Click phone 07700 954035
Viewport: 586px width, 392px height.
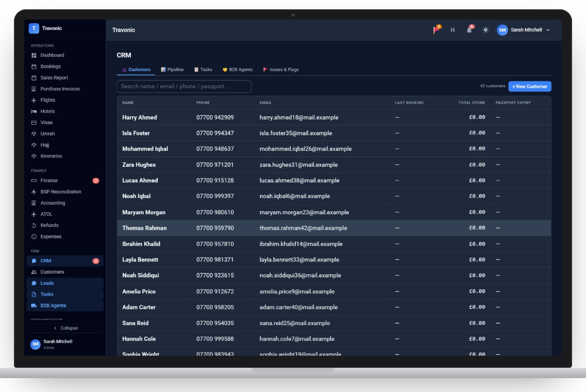(215, 323)
